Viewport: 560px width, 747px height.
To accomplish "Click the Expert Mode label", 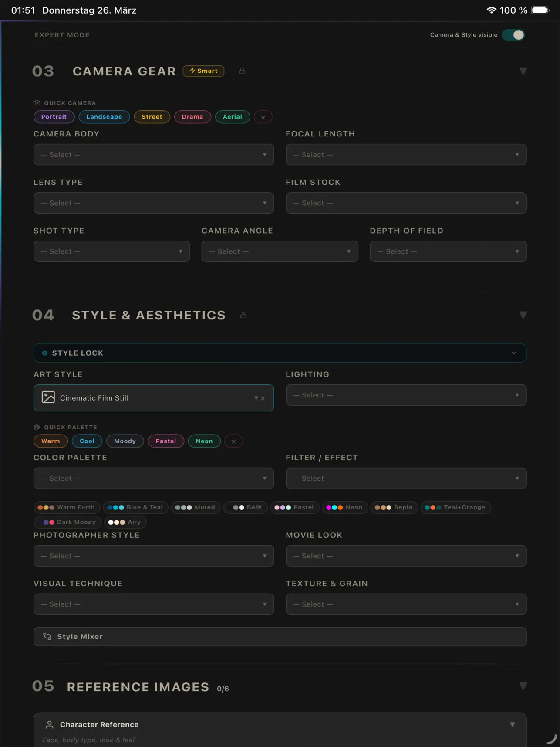I will point(62,35).
